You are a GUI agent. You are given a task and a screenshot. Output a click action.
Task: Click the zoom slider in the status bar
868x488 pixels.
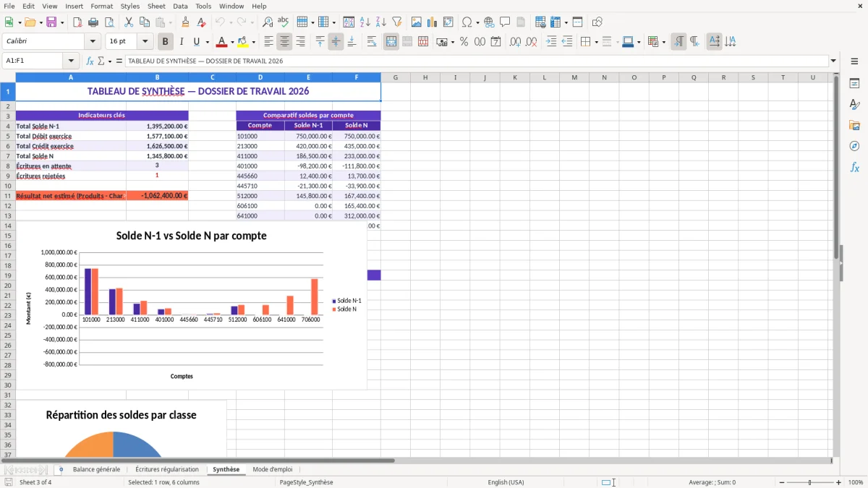click(x=810, y=482)
